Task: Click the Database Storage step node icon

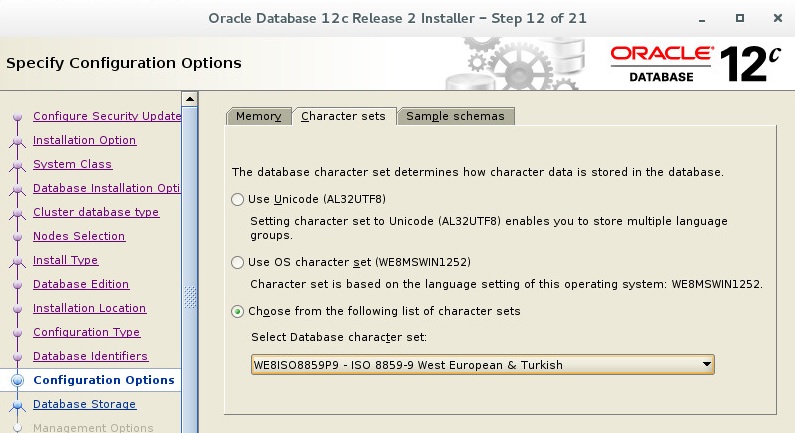Action: tap(17, 405)
